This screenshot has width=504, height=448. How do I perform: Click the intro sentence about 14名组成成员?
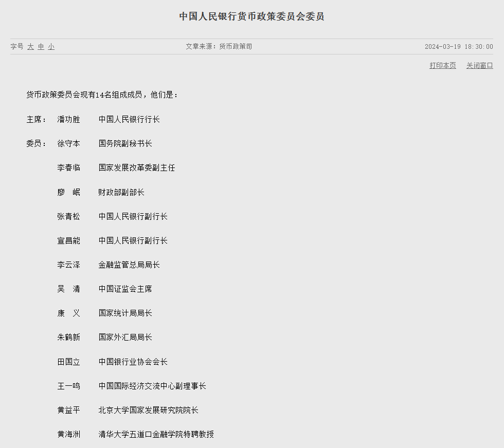[102, 95]
